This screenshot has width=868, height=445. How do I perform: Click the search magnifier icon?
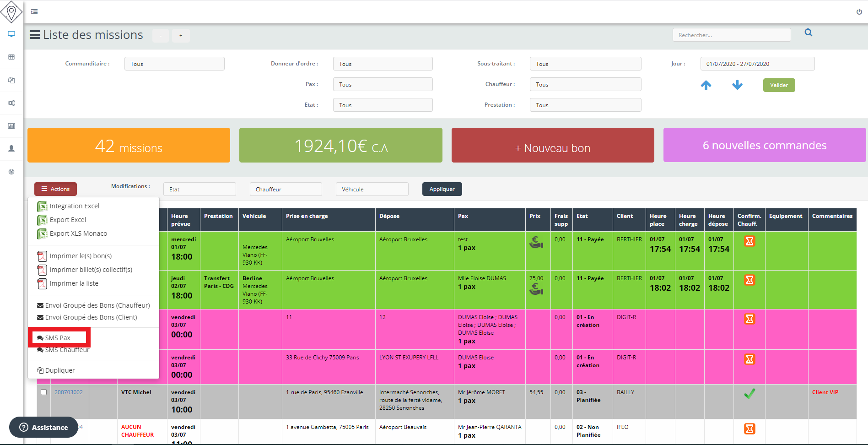pos(809,33)
